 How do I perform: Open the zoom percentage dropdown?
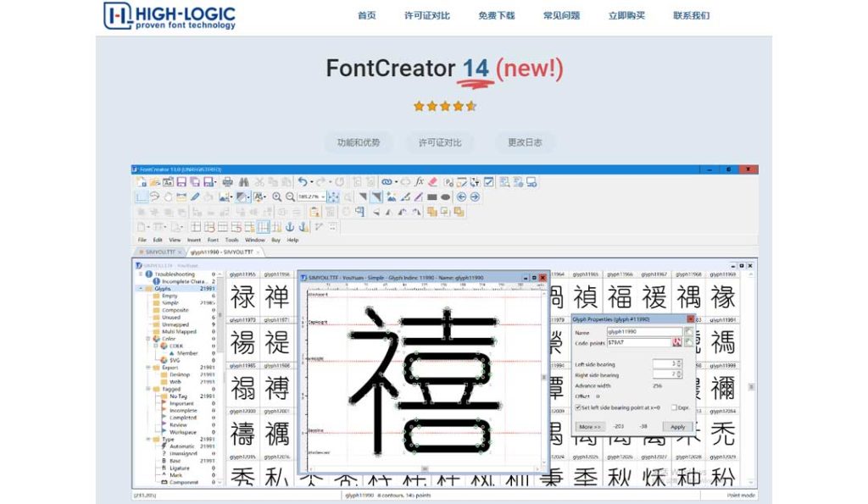click(x=323, y=197)
